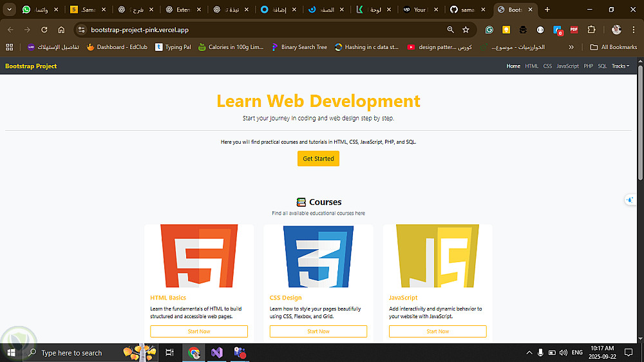Open the Extensions puzzle icon
This screenshot has width=644, height=362.
click(x=591, y=30)
